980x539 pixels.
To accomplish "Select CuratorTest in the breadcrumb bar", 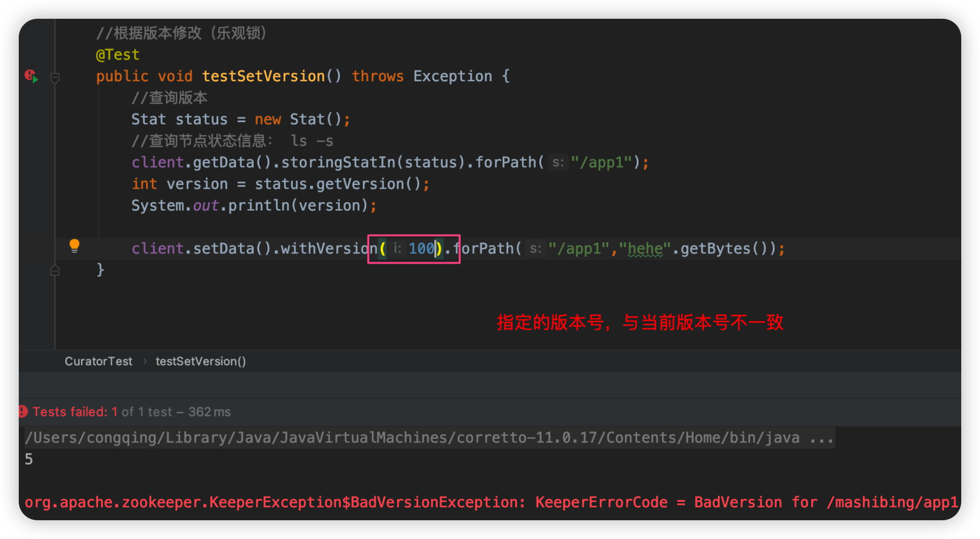I will coord(99,361).
